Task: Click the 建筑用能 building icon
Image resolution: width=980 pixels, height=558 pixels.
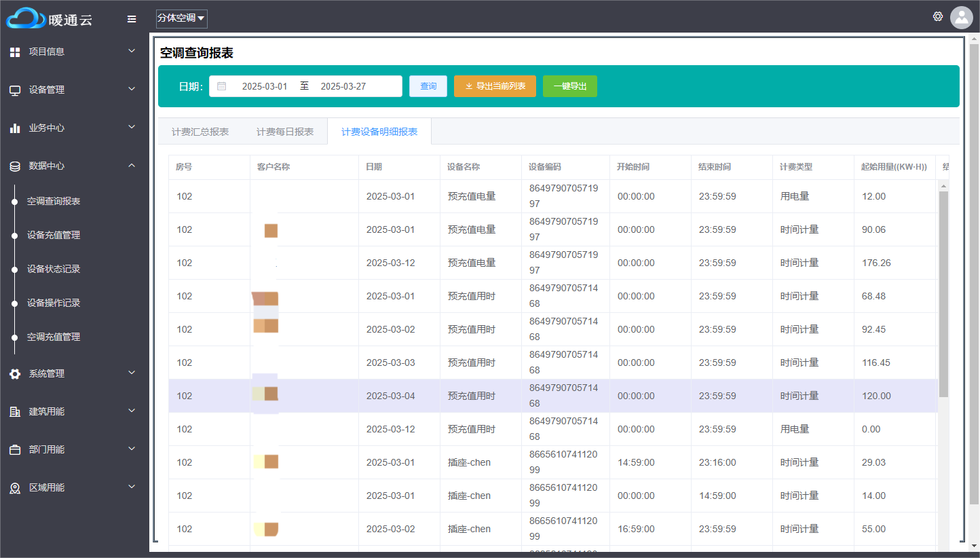Action: 15,411
